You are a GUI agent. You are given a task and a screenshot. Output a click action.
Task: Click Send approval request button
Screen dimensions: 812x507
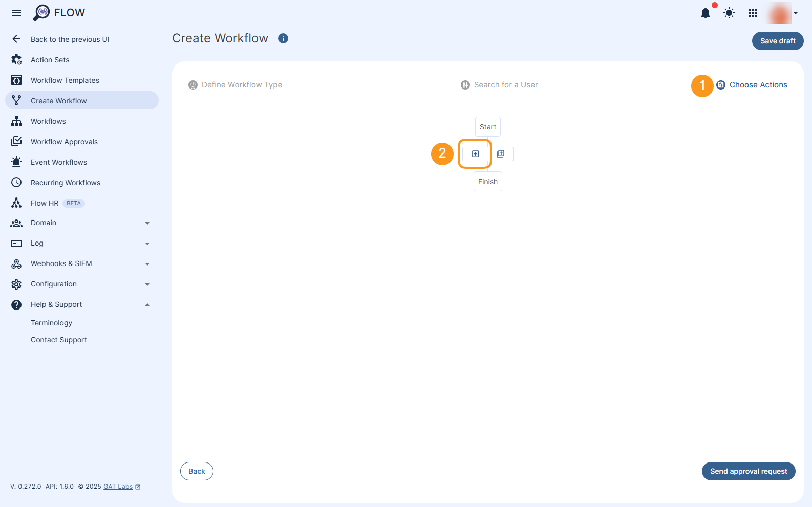coord(749,471)
